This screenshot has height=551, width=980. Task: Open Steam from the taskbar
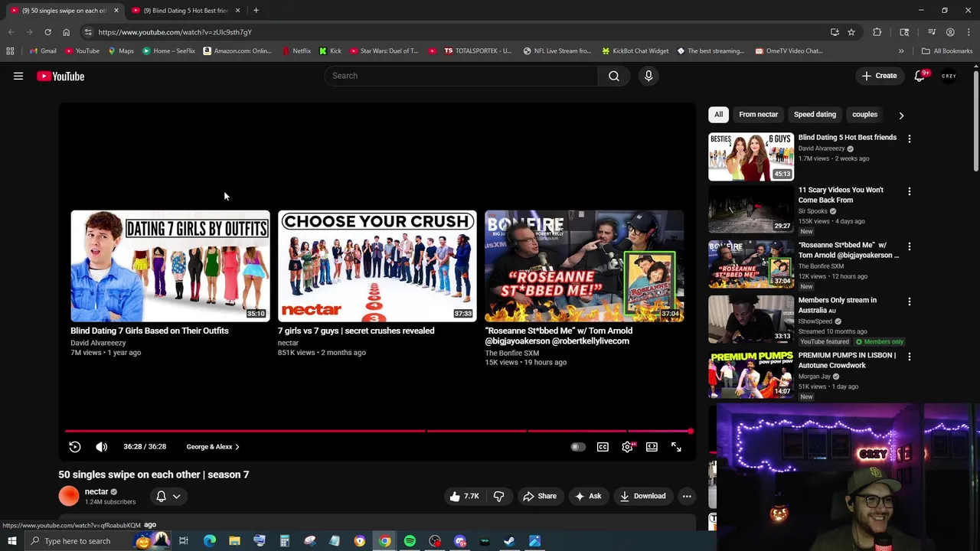509,541
